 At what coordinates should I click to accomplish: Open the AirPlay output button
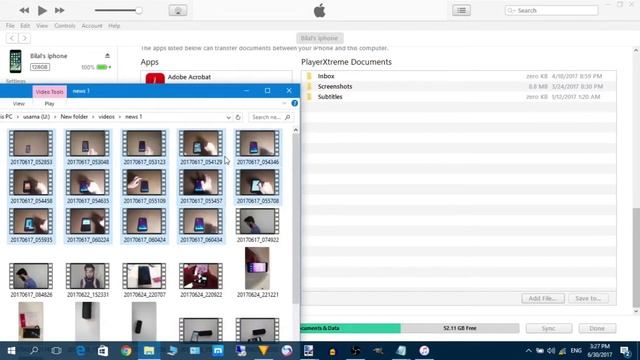point(178,11)
